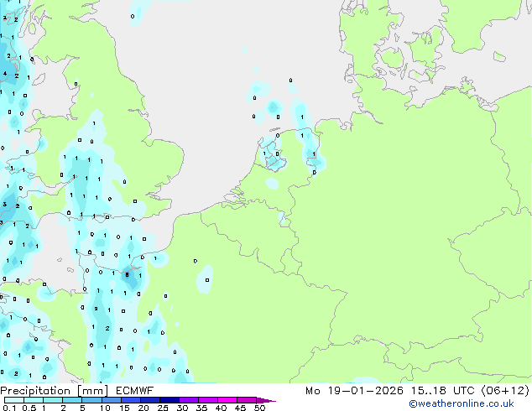
Task: Click the date "19-01-2026"
Action: click(366, 391)
